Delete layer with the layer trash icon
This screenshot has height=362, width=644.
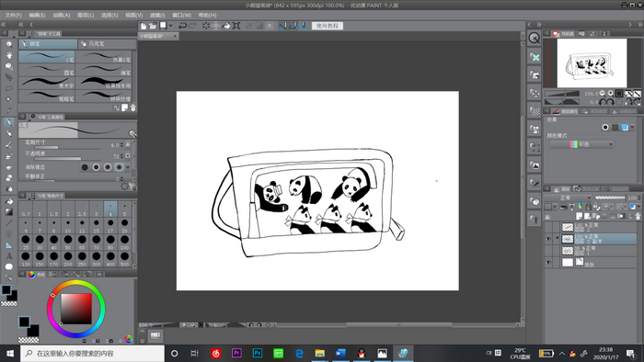tap(638, 216)
